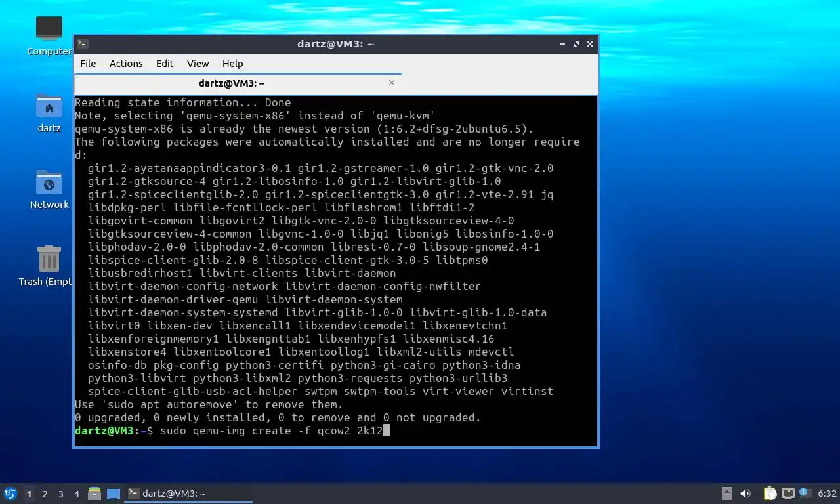This screenshot has width=840, height=504.
Task: Select the dartz@VM3 taskbar entry
Action: [x=188, y=493]
